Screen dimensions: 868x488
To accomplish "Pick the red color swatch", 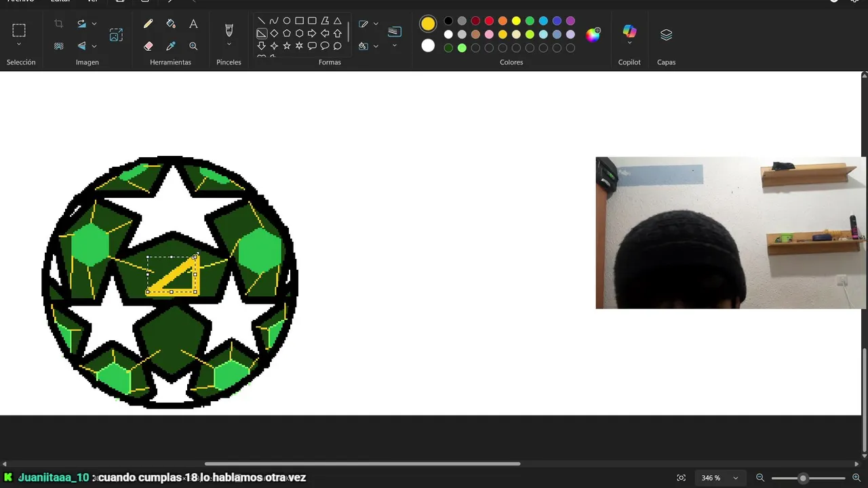I will [489, 21].
